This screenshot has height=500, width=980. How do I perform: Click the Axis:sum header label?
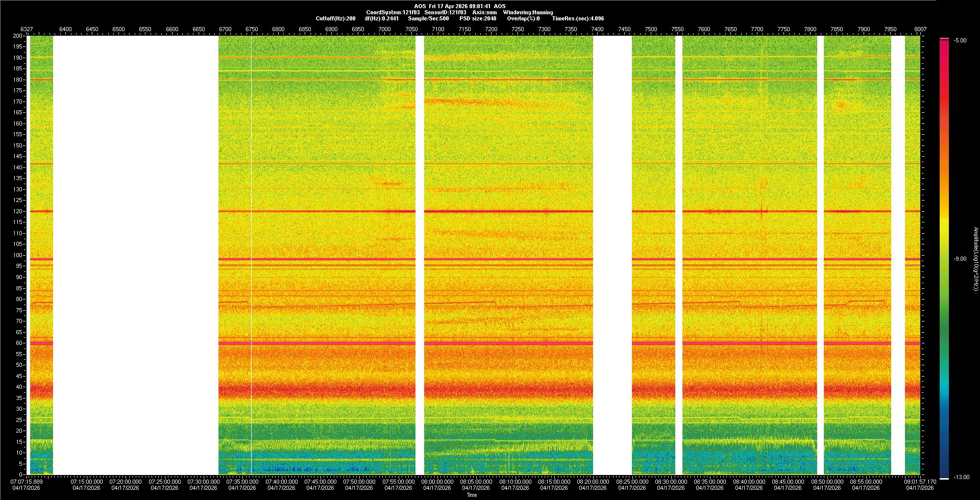(484, 12)
